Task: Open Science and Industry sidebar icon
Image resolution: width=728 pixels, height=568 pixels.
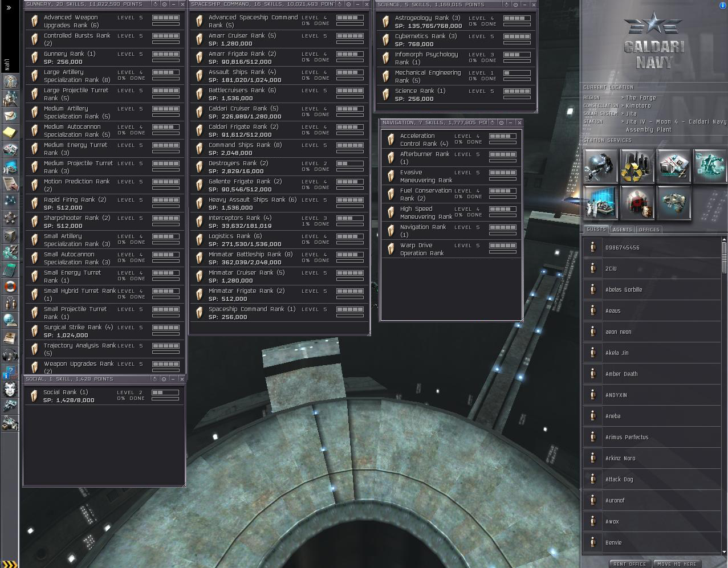Action: tap(10, 166)
